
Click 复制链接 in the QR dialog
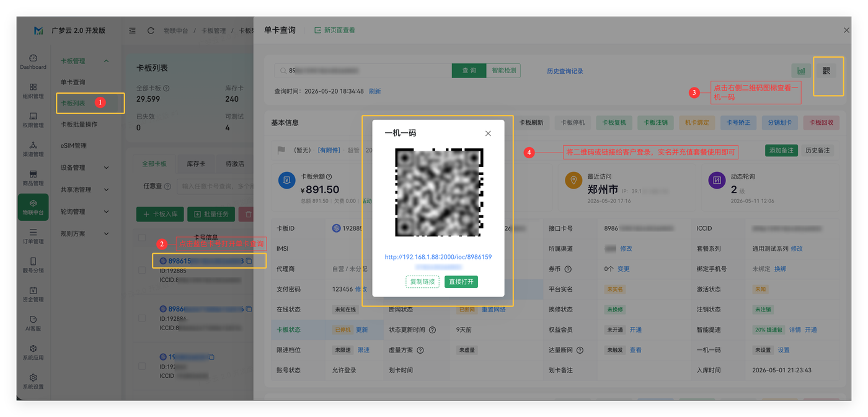422,282
